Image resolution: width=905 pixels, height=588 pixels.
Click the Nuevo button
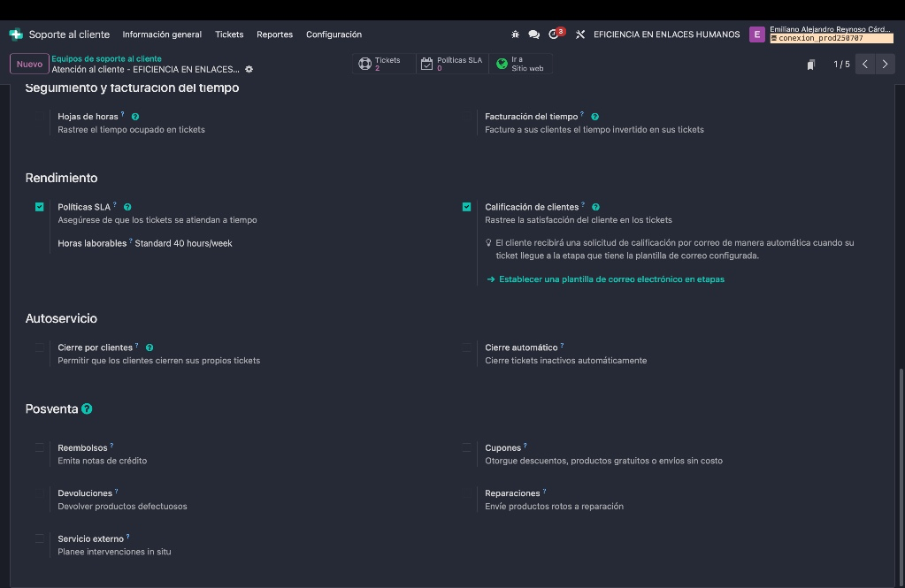click(x=29, y=64)
